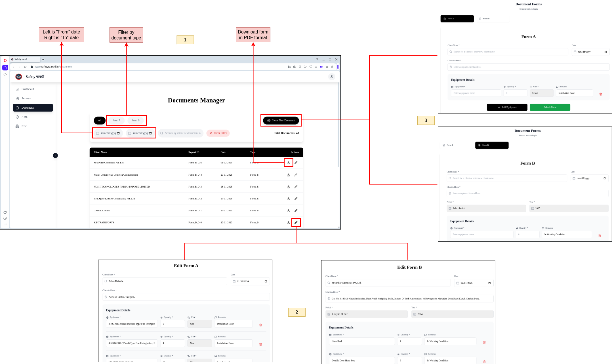The width and height of the screenshot is (612, 364).
Task: Open the user profile icon
Action: [x=331, y=77]
